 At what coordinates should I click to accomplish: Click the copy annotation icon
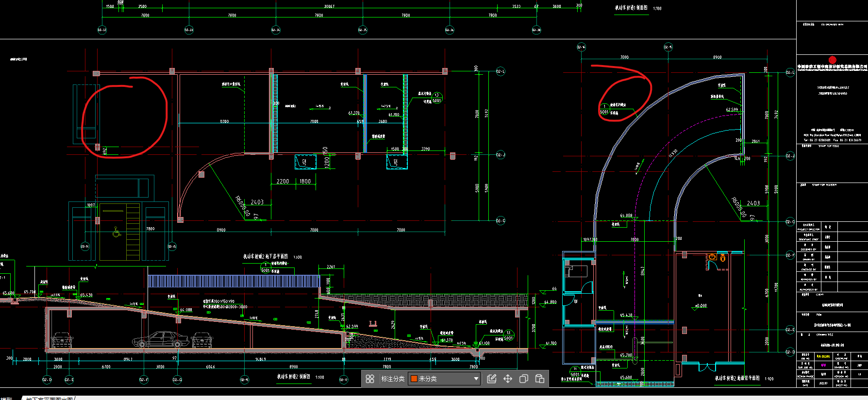(x=524, y=379)
